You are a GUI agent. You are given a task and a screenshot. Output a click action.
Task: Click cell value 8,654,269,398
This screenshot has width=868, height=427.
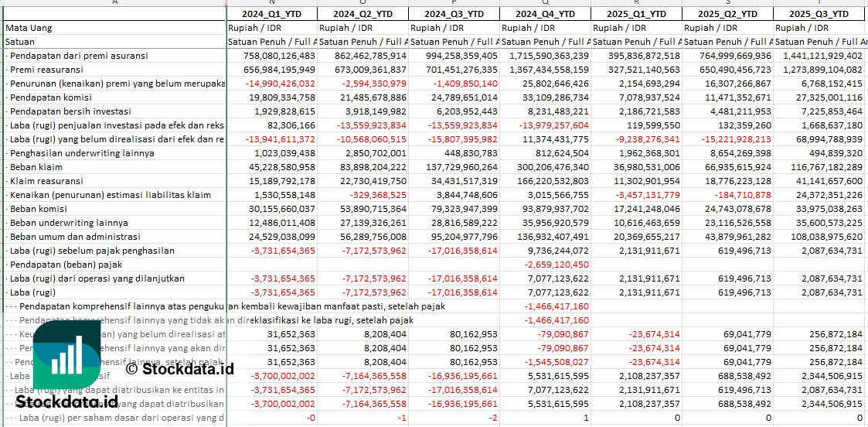point(740,153)
